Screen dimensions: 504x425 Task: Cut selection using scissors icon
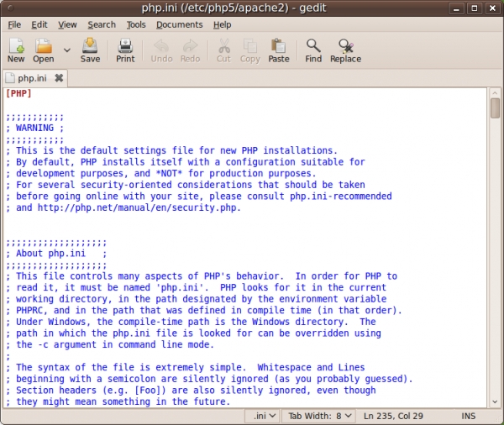pyautogui.click(x=223, y=50)
